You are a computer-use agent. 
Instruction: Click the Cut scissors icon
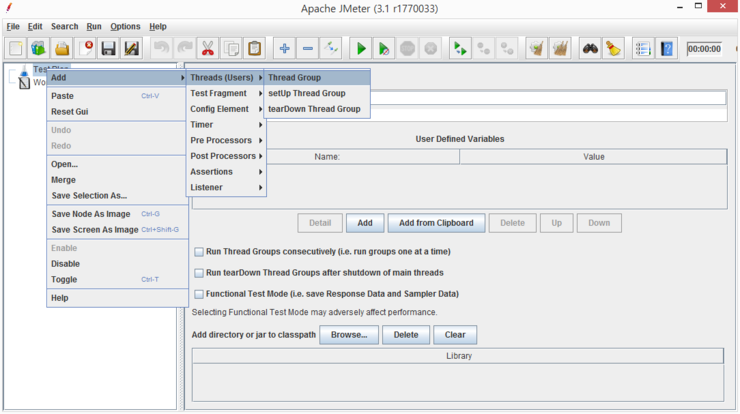[208, 49]
